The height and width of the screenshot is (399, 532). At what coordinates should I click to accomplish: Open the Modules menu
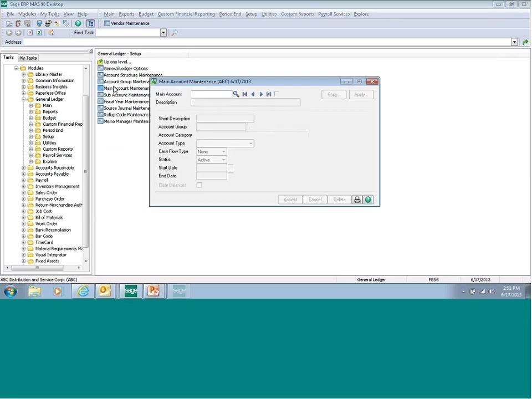[27, 14]
